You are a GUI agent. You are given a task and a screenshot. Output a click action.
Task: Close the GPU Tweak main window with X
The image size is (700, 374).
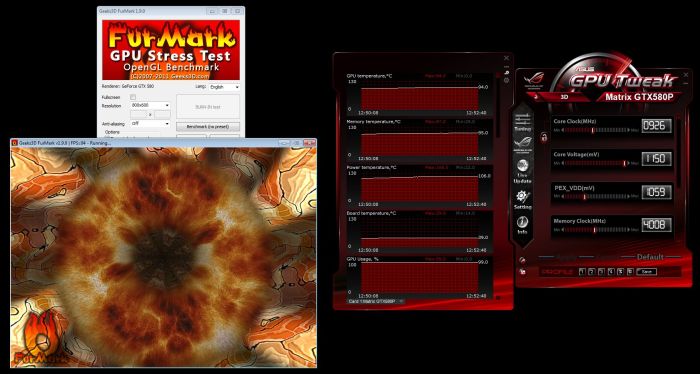[686, 76]
